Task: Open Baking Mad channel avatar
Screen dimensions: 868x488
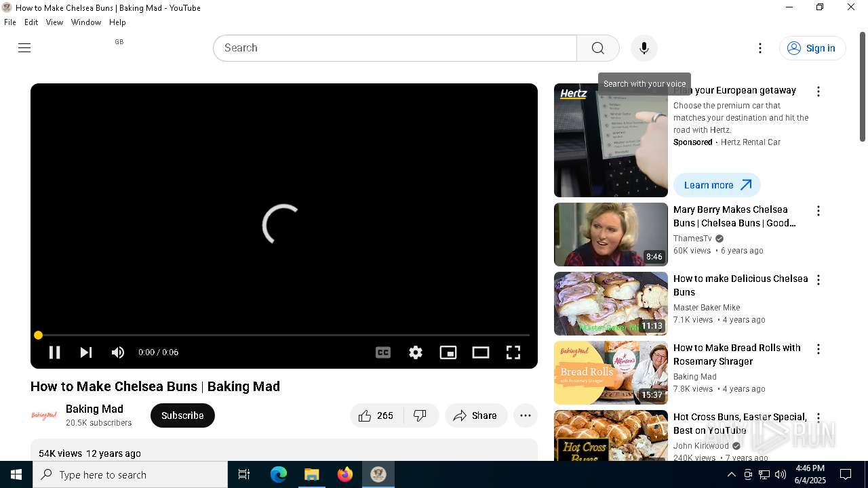Action: click(x=44, y=415)
